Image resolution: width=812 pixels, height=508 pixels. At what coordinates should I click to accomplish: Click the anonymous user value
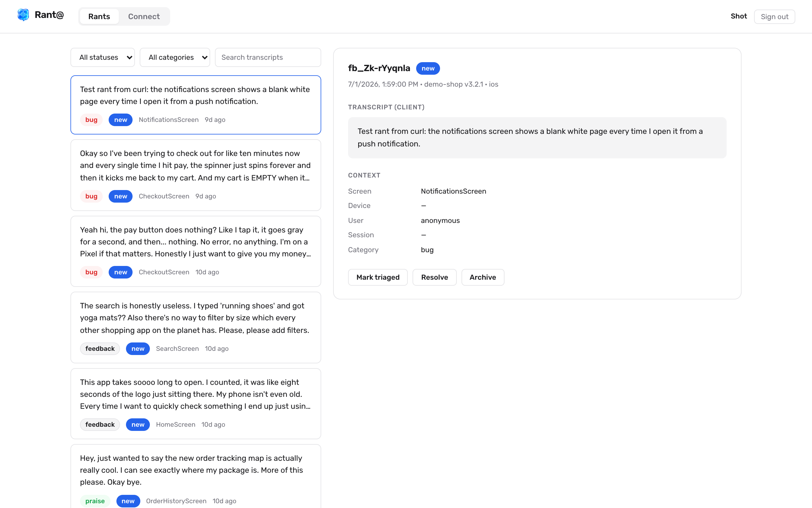[440, 221]
